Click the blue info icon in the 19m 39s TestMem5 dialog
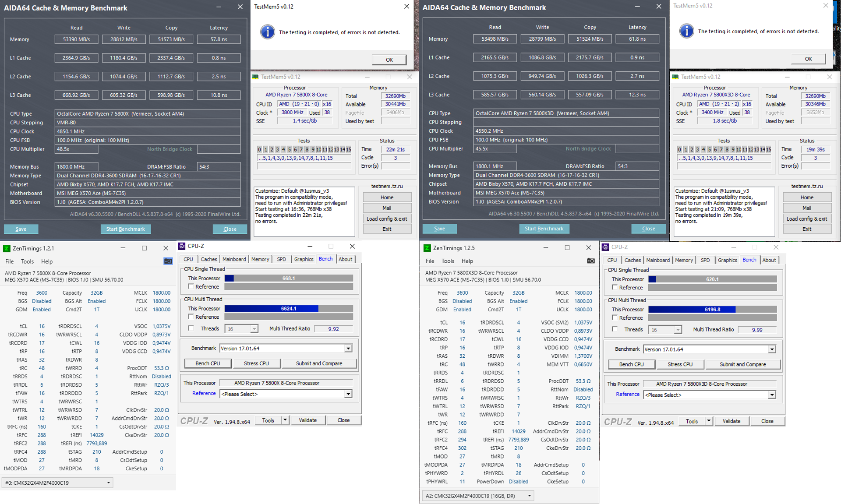Image resolution: width=841 pixels, height=504 pixels. coord(687,31)
